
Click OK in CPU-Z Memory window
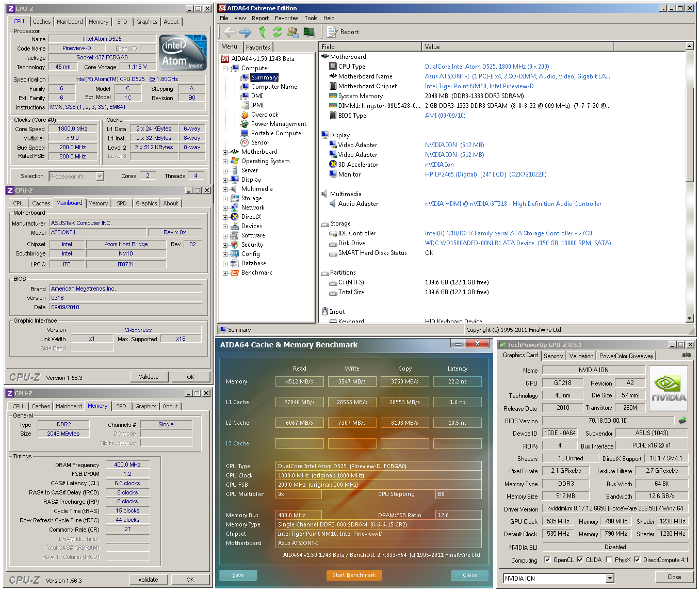click(x=190, y=580)
